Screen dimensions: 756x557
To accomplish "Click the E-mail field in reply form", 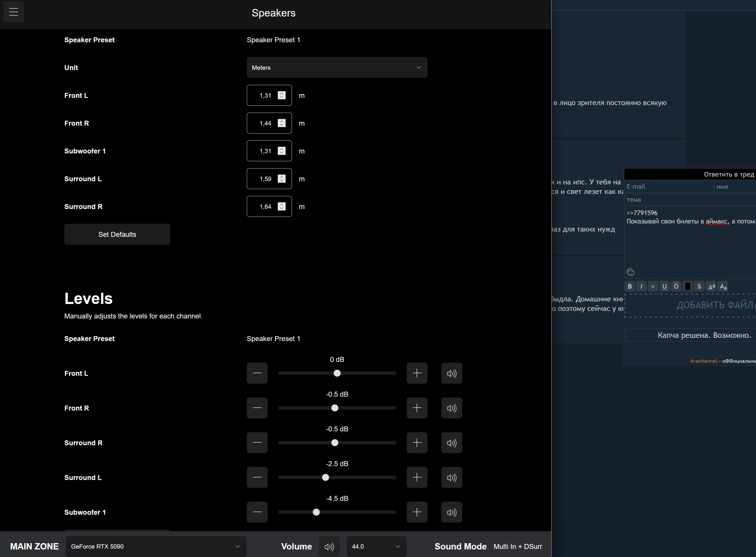I will tap(669, 186).
